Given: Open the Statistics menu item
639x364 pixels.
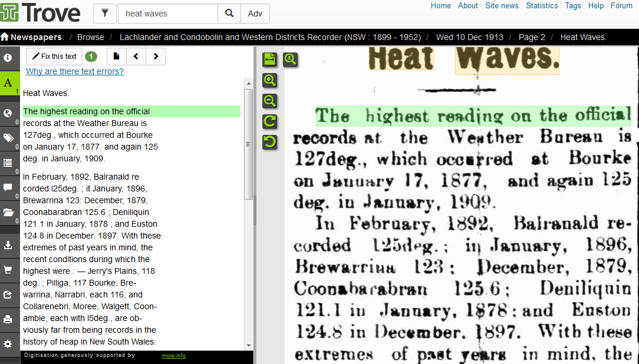Looking at the screenshot, I should tap(542, 6).
